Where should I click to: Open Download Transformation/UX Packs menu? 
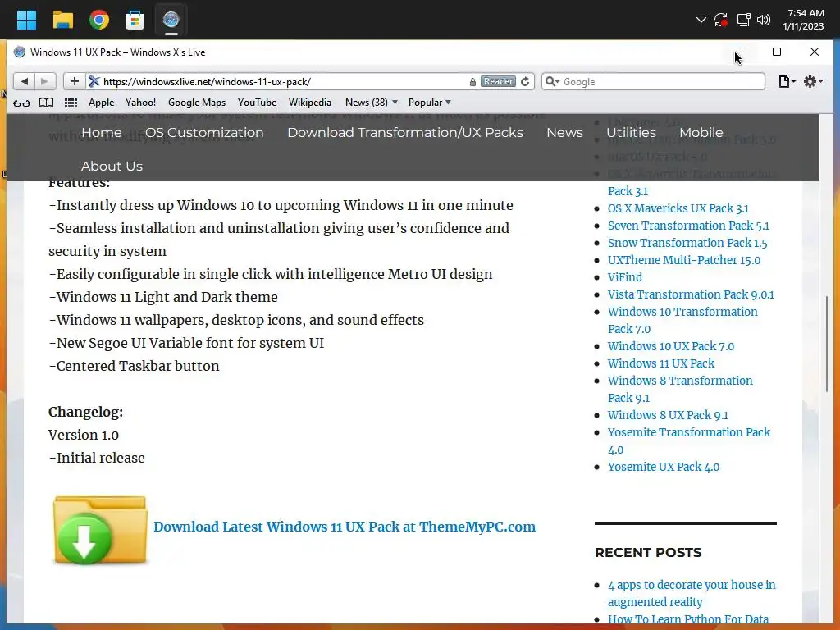click(405, 132)
